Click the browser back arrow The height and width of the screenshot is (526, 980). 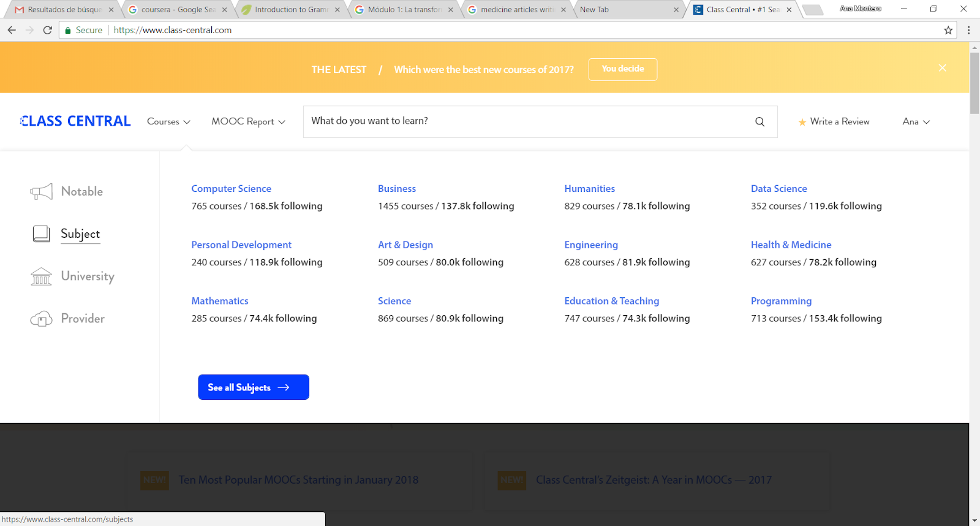[12, 30]
